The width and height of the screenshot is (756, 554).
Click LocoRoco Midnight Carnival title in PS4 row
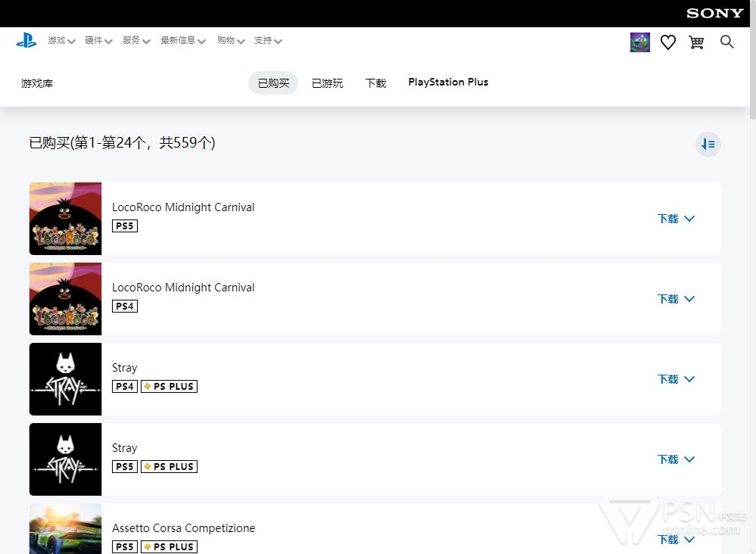point(183,288)
